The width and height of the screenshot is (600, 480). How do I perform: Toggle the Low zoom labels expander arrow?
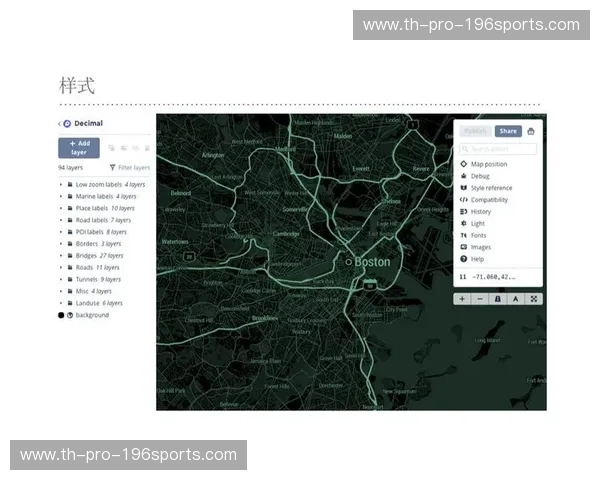point(61,184)
